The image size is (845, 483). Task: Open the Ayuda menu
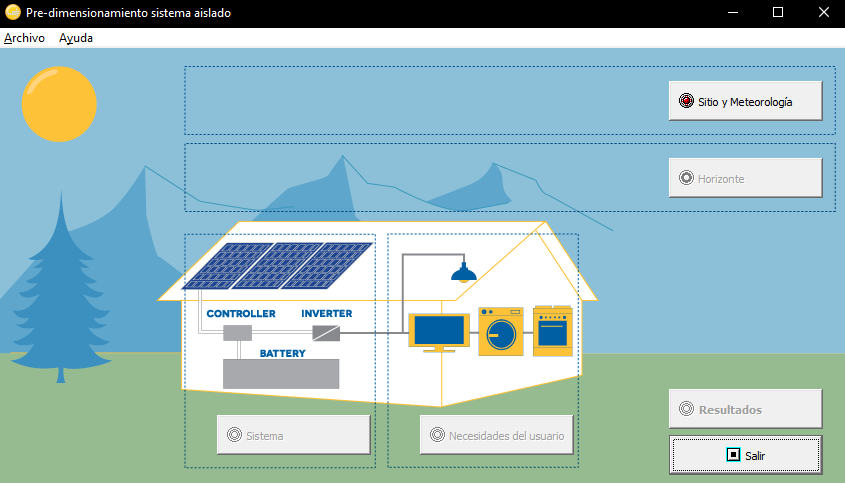(76, 38)
